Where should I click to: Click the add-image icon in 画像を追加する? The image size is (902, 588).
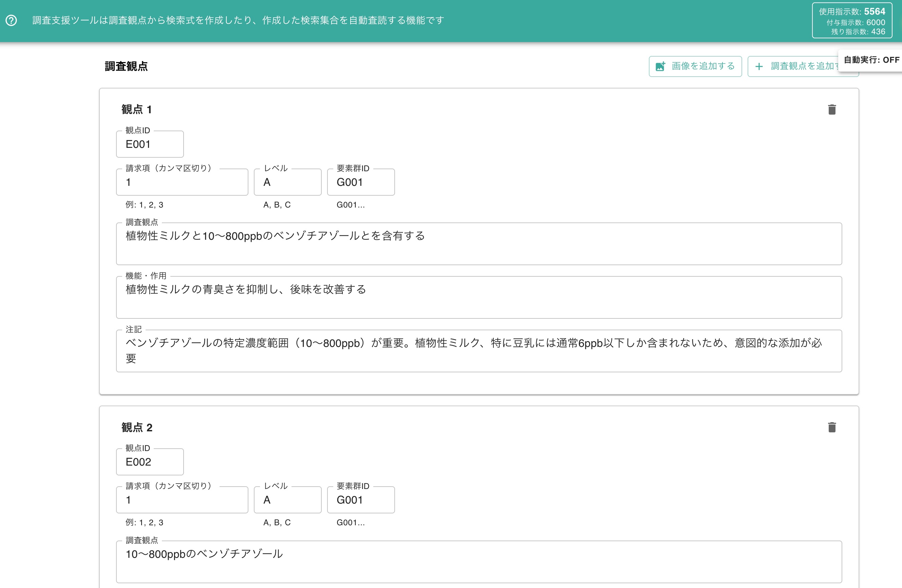(x=660, y=66)
